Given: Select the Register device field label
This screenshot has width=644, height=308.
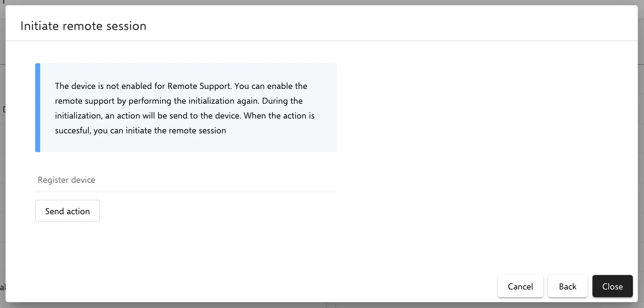Looking at the screenshot, I should coord(66,180).
